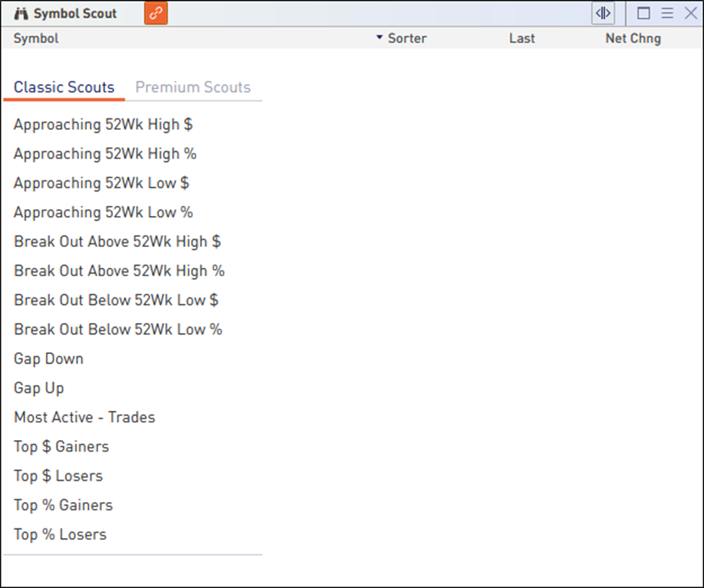The height and width of the screenshot is (588, 704).
Task: Click the binoculars Symbol Scout icon
Action: 20,14
